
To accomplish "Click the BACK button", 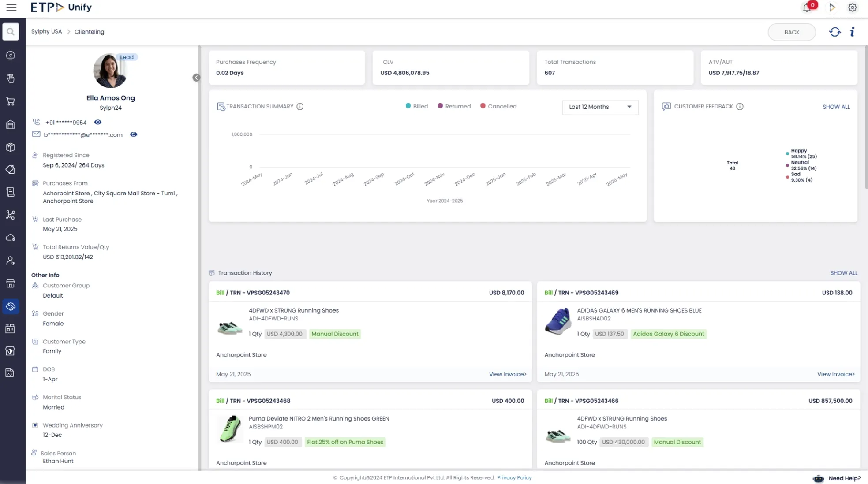I will (791, 32).
